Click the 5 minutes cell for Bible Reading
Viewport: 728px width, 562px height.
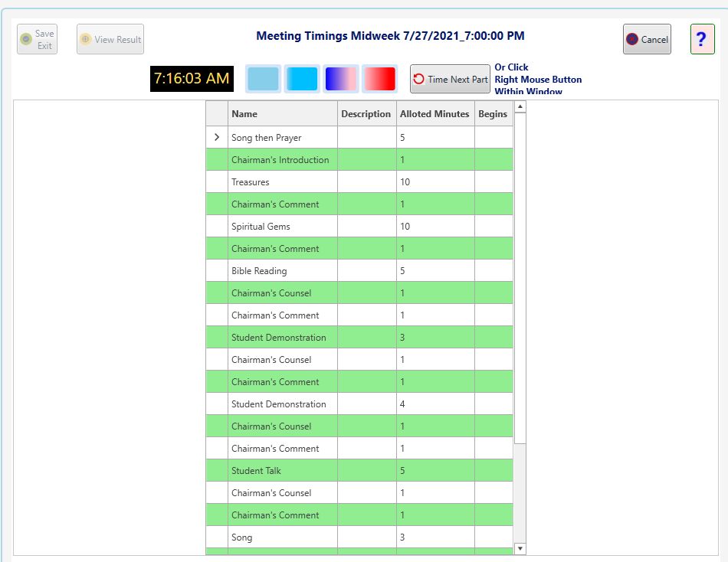(x=435, y=271)
